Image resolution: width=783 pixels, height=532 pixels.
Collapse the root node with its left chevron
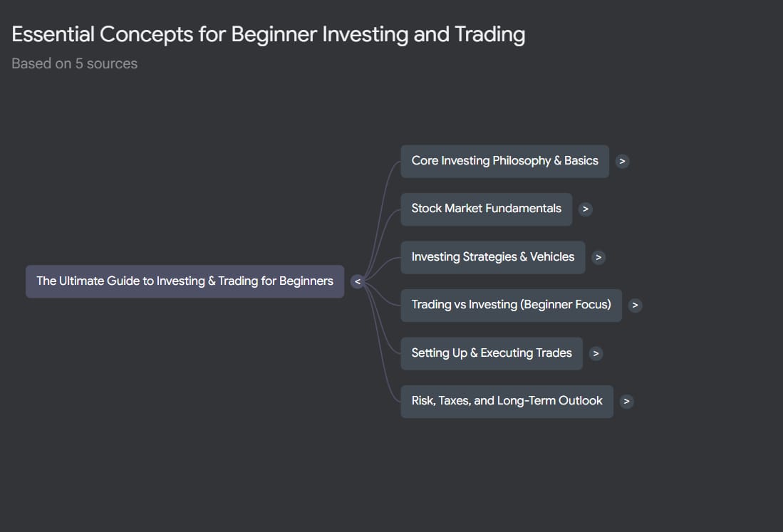tap(358, 281)
